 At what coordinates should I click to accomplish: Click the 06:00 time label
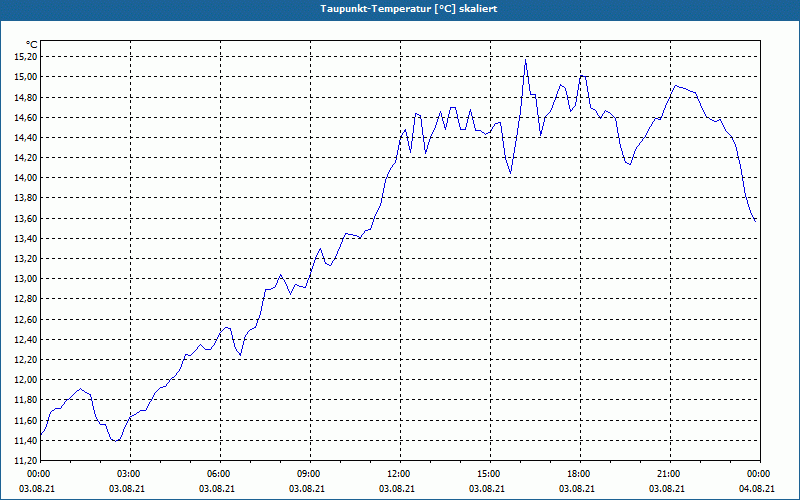coord(220,474)
